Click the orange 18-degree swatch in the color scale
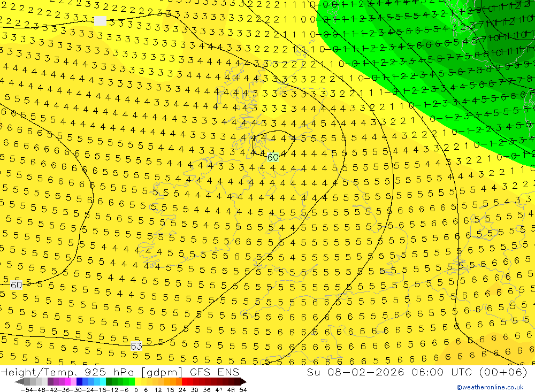This screenshot has height=392, width=535. [x=173, y=381]
